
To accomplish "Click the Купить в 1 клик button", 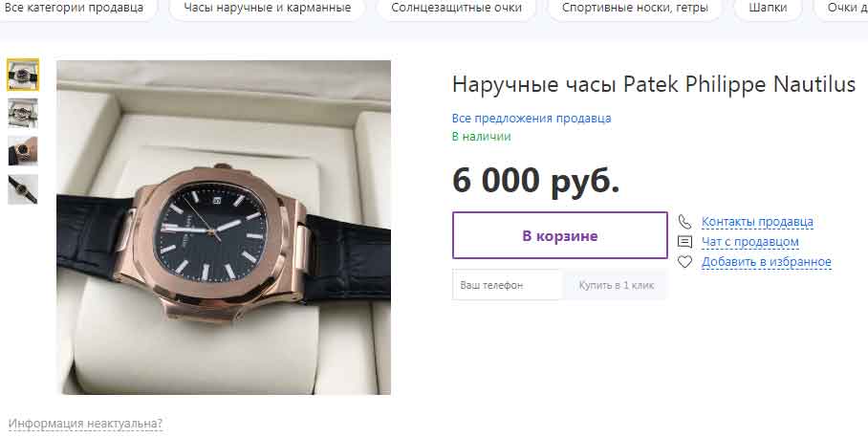I will click(616, 285).
